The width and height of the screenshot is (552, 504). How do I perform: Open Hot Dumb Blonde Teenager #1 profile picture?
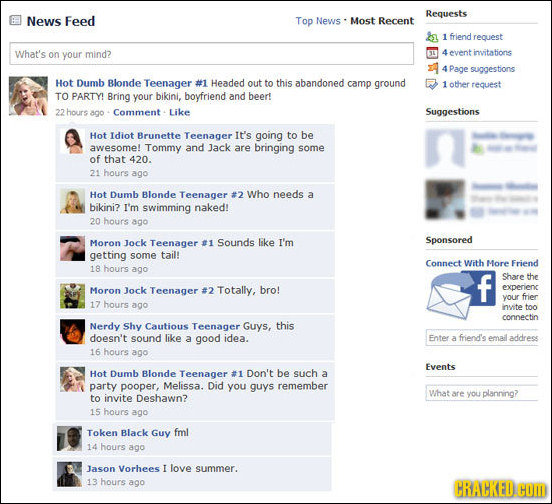click(28, 96)
